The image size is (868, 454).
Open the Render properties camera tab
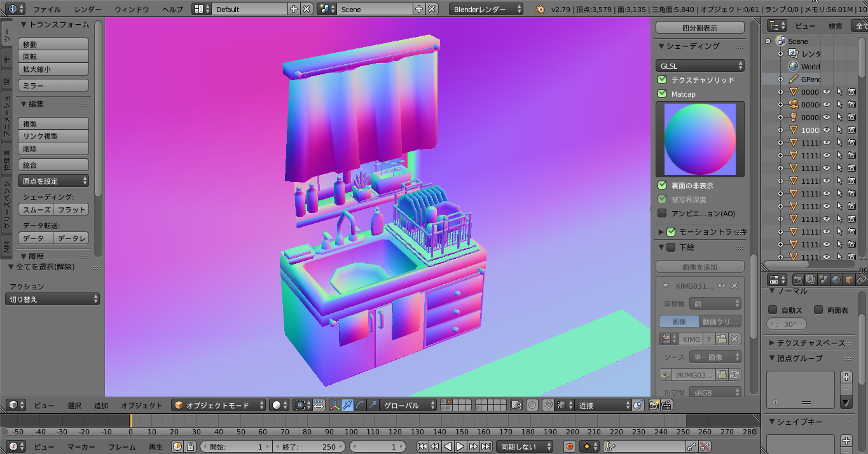[798, 279]
